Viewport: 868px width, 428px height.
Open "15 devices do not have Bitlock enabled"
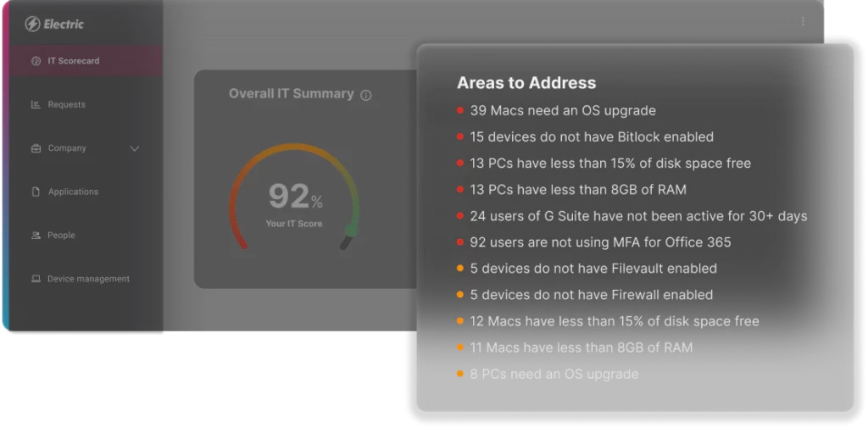[592, 136]
